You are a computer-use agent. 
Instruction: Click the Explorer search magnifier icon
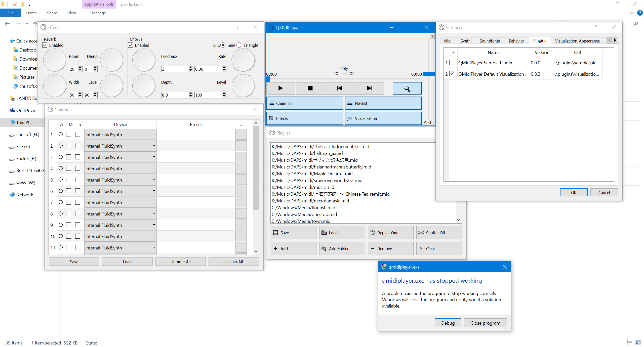(636, 24)
